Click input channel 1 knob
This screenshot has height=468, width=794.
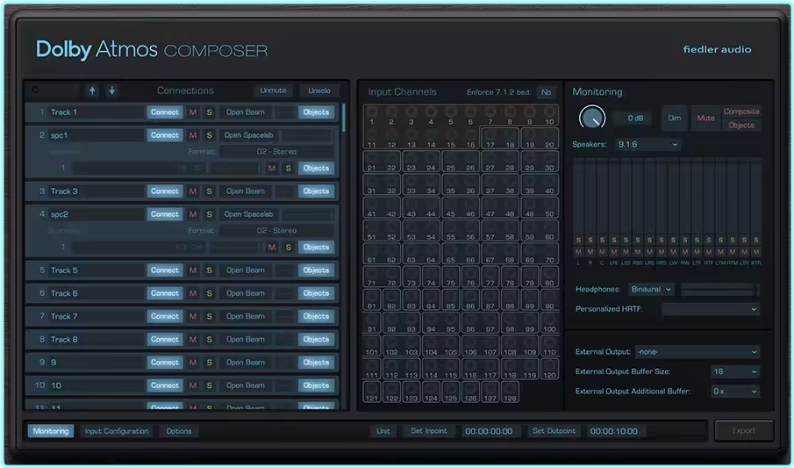tap(372, 112)
